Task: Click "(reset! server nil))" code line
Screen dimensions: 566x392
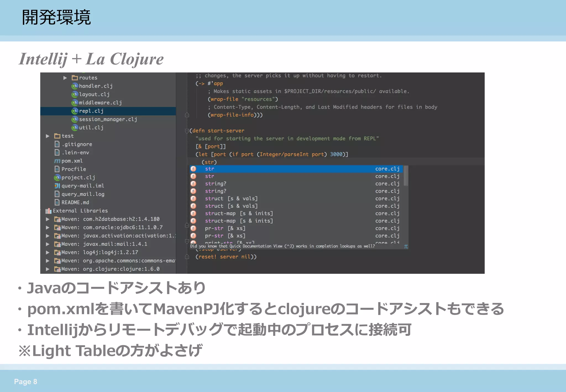Action: [x=226, y=257]
